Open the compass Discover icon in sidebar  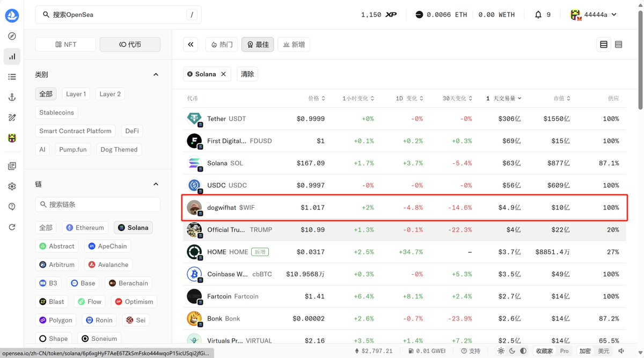12,36
